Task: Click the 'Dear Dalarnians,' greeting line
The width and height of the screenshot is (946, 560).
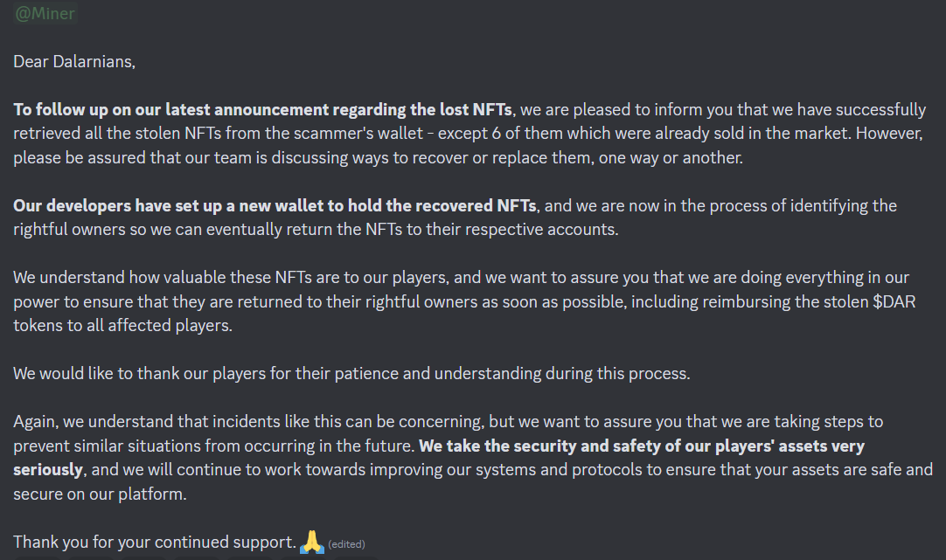Action: tap(74, 61)
